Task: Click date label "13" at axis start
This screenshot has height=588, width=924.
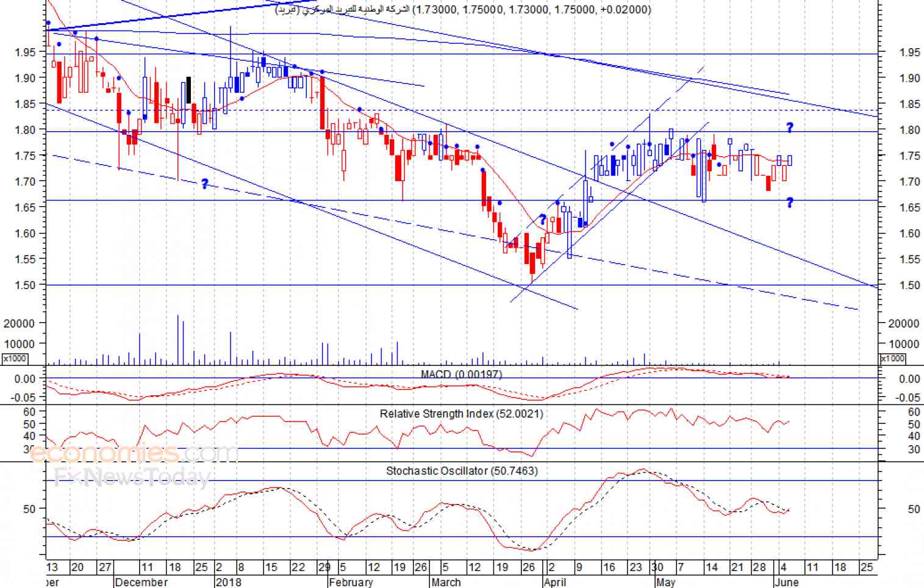Action: tap(52, 567)
